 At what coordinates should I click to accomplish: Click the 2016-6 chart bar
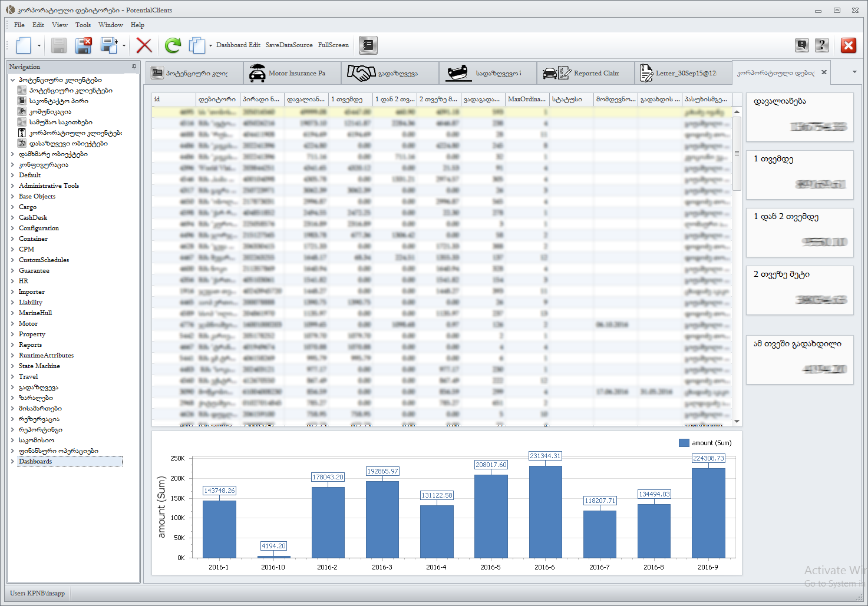click(545, 512)
